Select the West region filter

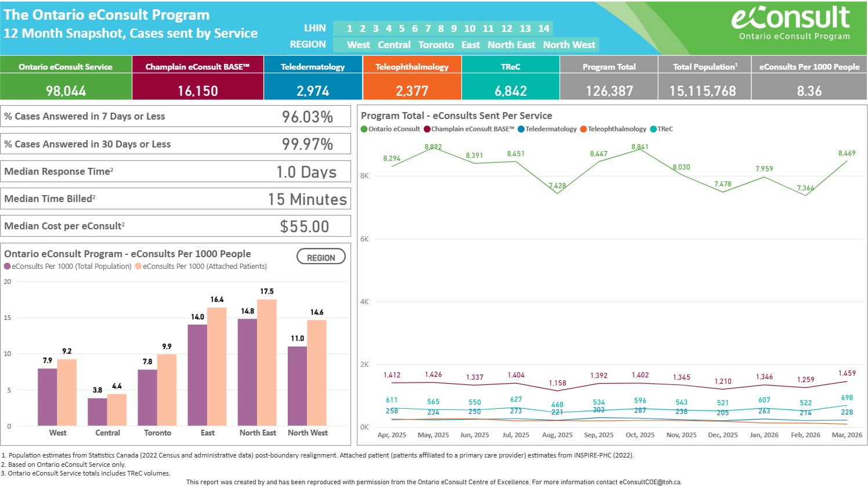[358, 45]
